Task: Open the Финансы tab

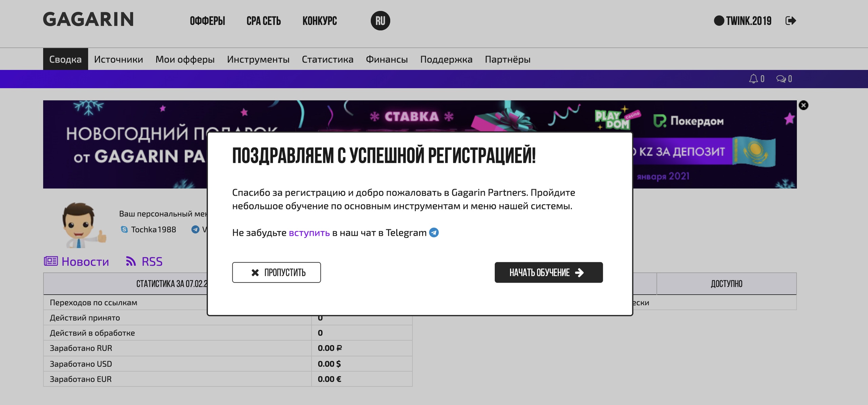Action: [387, 59]
